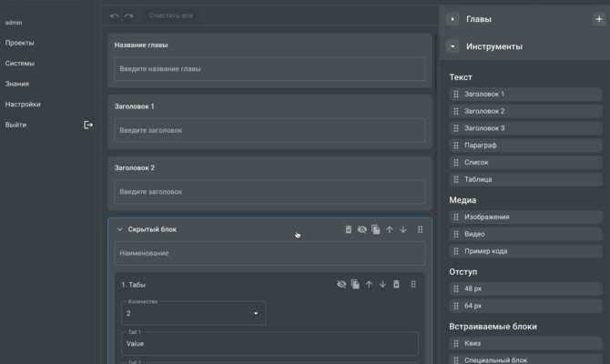
Task: Toggle visibility of Скрытый блок
Action: coord(361,229)
